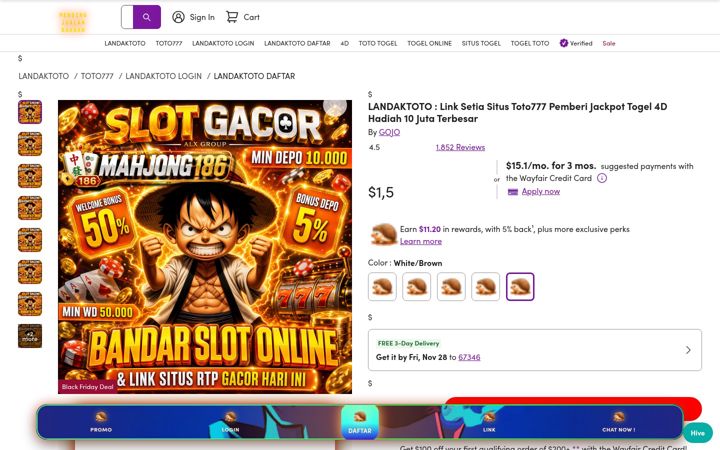Click the 4.5 rating value
The height and width of the screenshot is (450, 720).
point(374,147)
